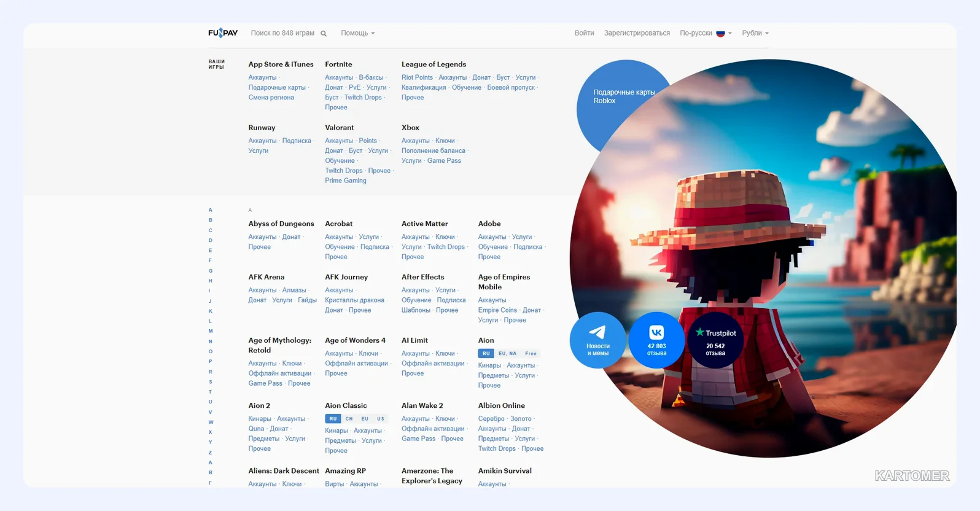Image resolution: width=980 pixels, height=511 pixels.
Task: Click the Russian flag icon
Action: (720, 33)
